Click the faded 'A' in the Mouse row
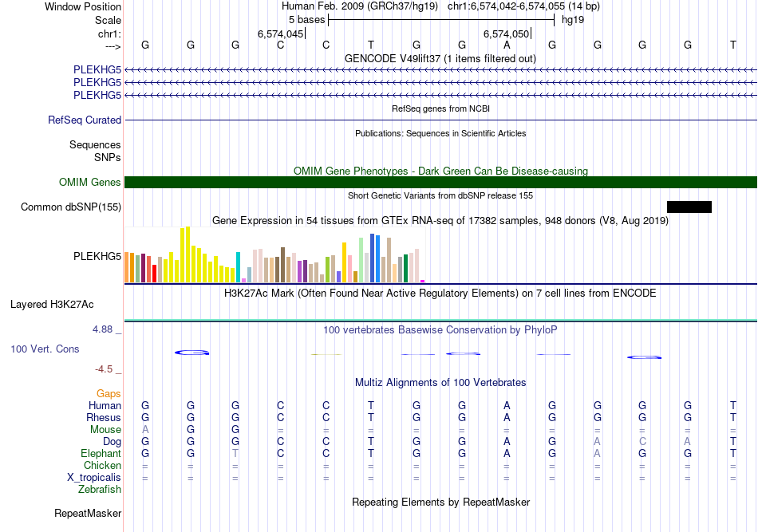 [x=145, y=430]
